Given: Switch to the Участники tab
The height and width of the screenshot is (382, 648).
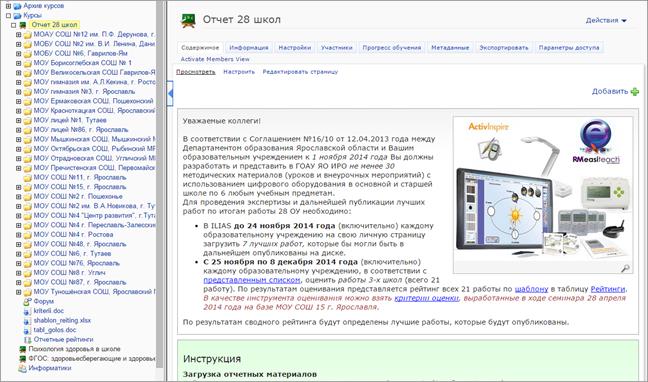Looking at the screenshot, I should (336, 48).
